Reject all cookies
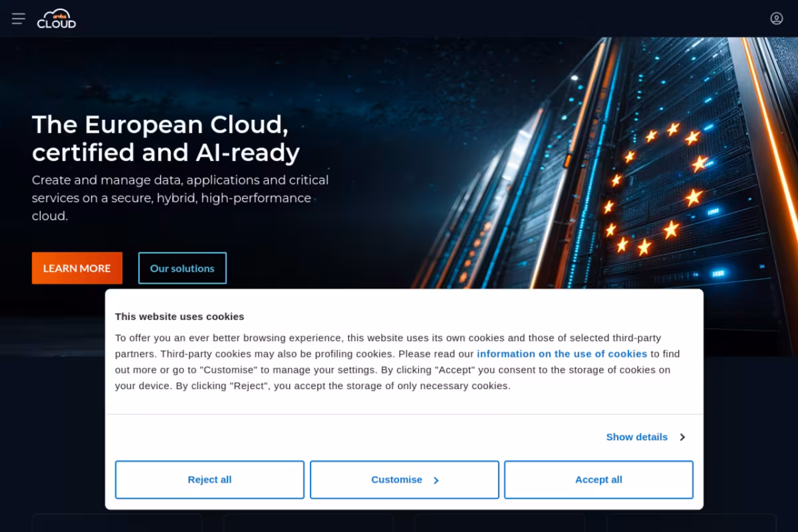 [209, 479]
